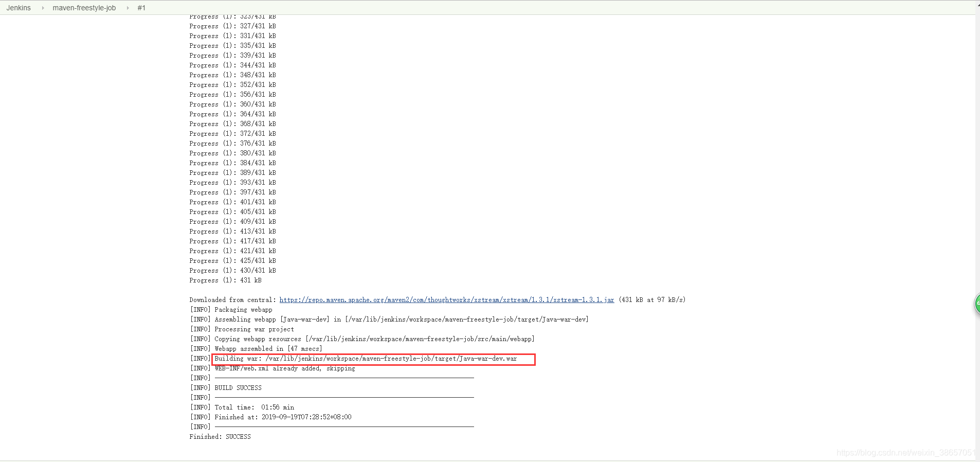Click the 'Progress (1): 405/431 kB' line
This screenshot has height=462, width=980.
click(232, 212)
